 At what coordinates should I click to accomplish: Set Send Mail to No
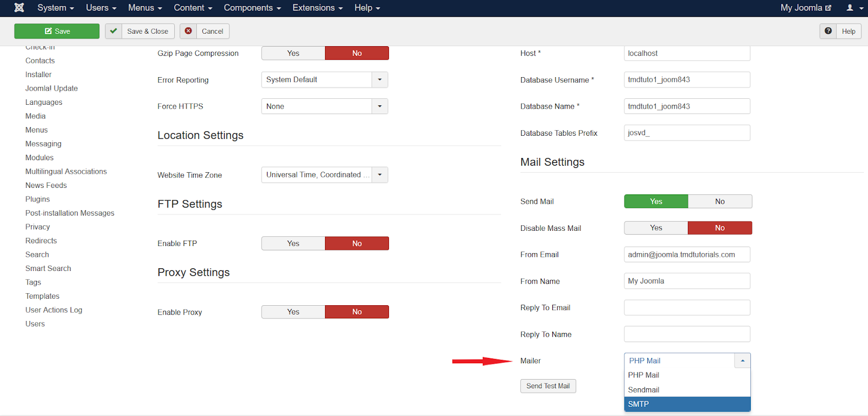pos(719,201)
